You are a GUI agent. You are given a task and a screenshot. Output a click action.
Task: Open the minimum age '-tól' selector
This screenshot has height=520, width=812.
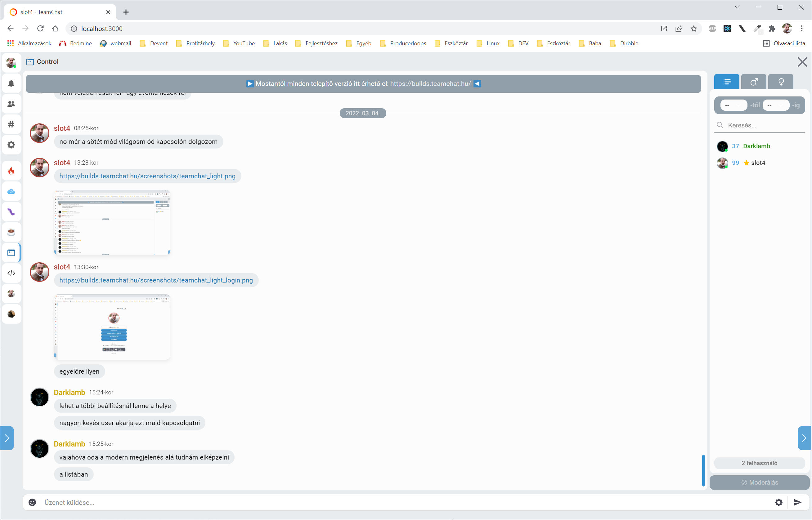point(733,105)
